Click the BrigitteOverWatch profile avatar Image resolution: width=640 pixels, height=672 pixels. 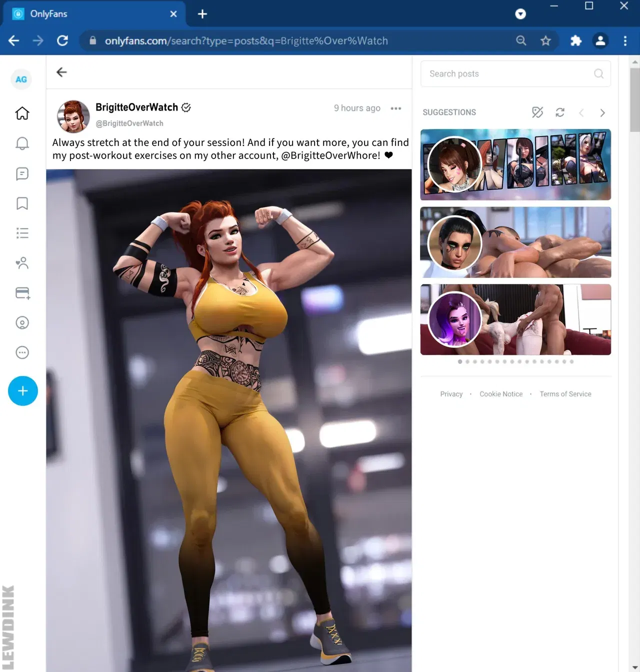pyautogui.click(x=73, y=116)
